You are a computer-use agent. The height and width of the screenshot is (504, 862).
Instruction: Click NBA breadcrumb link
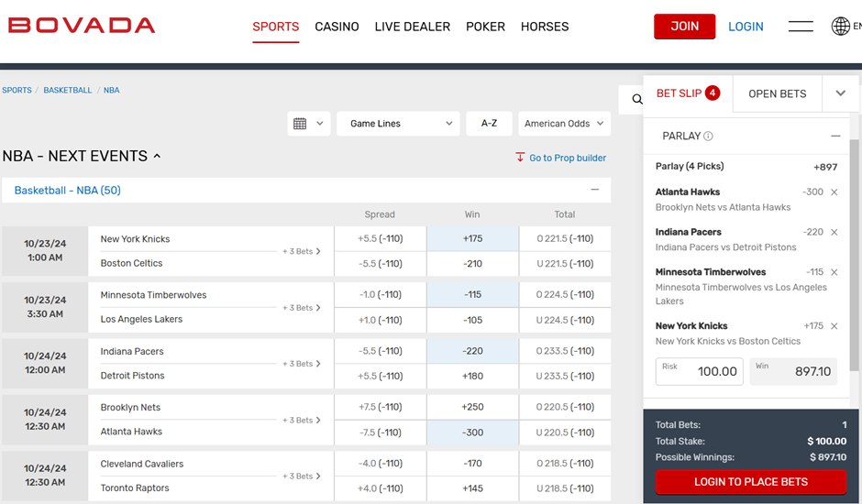111,90
